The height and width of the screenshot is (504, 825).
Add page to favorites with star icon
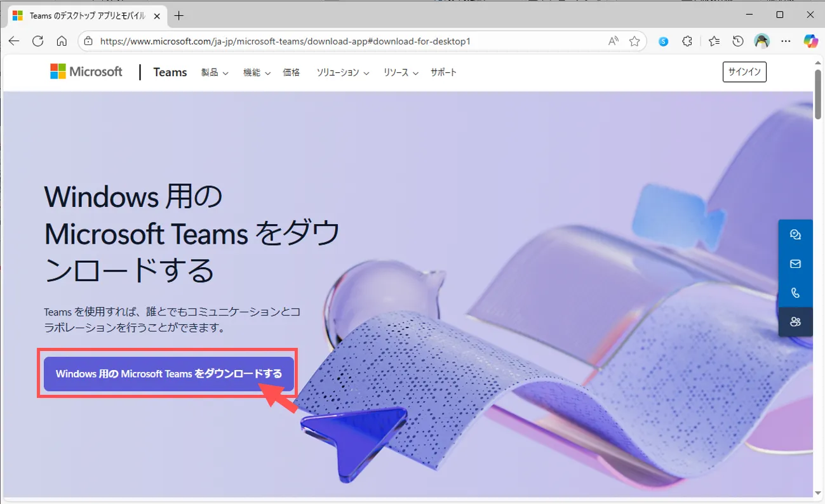pyautogui.click(x=634, y=41)
